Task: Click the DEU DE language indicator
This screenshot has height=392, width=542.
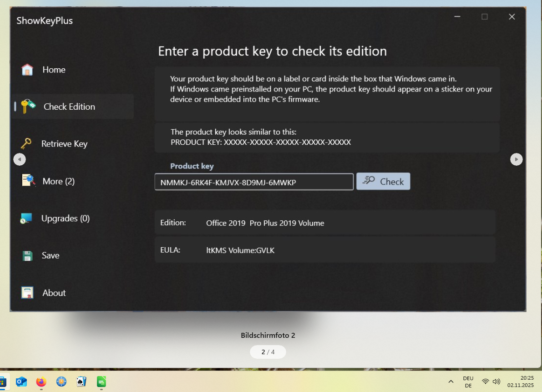Action: click(468, 382)
